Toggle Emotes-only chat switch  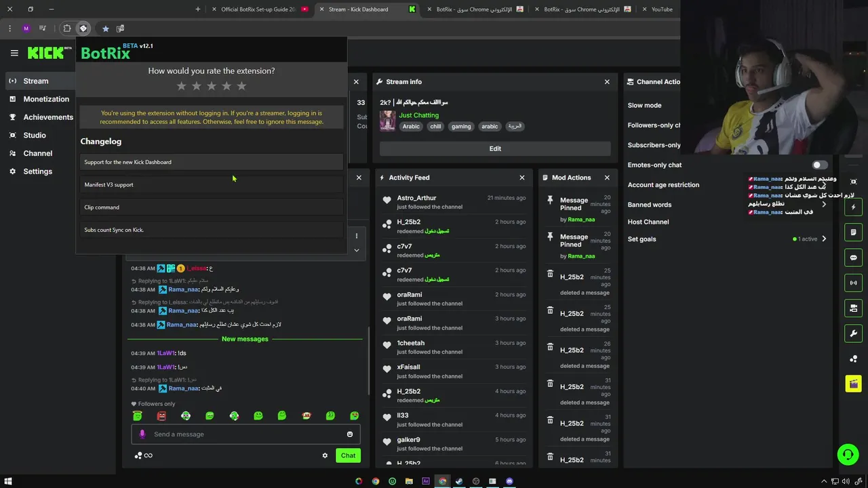(820, 165)
